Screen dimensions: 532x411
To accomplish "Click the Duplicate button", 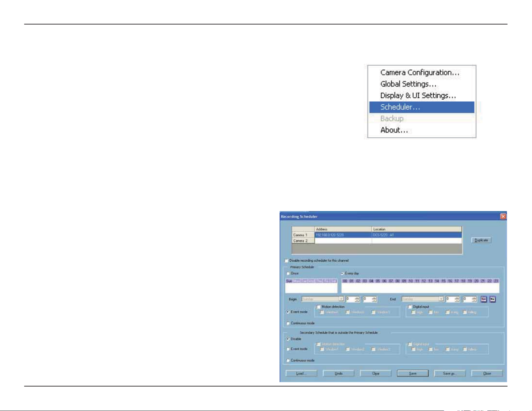I will coord(481,240).
